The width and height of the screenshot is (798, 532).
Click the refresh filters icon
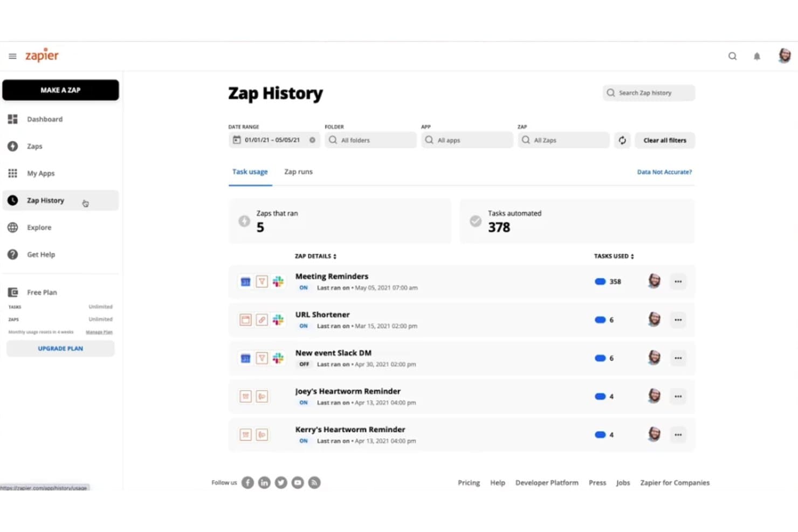622,140
